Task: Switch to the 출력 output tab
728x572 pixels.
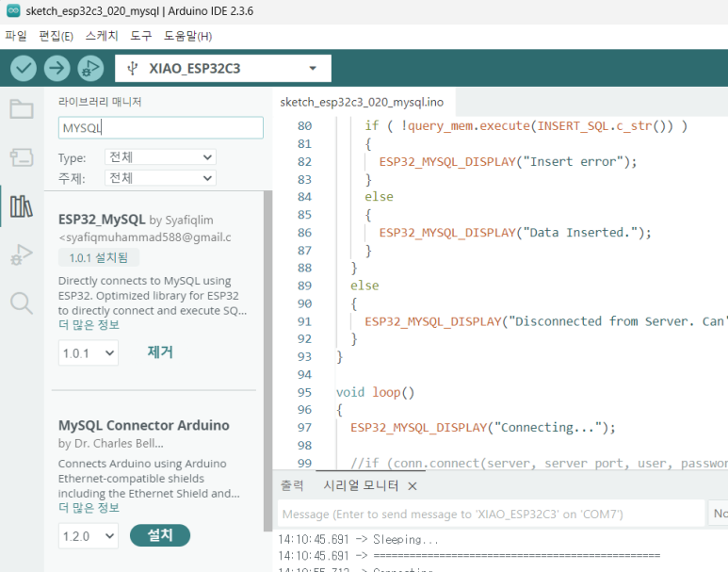Action: [x=292, y=486]
